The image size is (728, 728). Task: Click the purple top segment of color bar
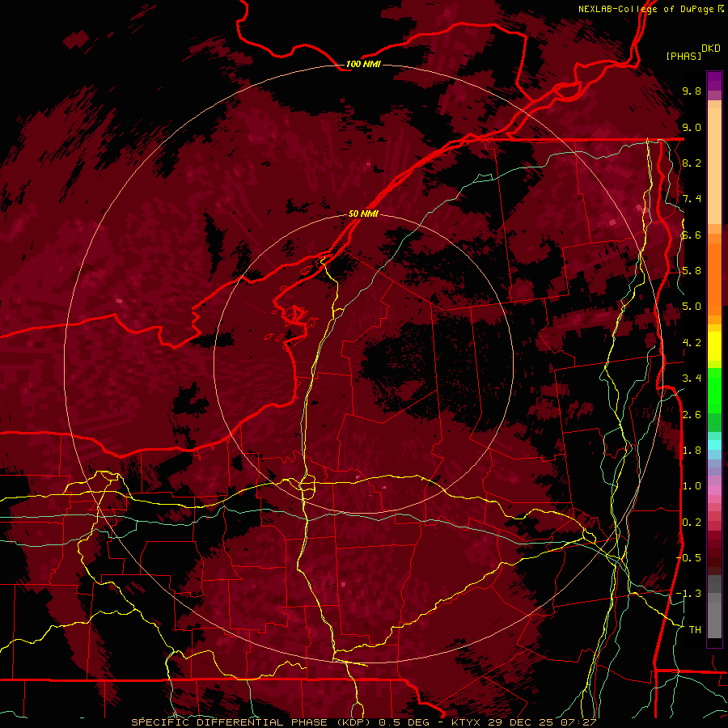tap(714, 81)
